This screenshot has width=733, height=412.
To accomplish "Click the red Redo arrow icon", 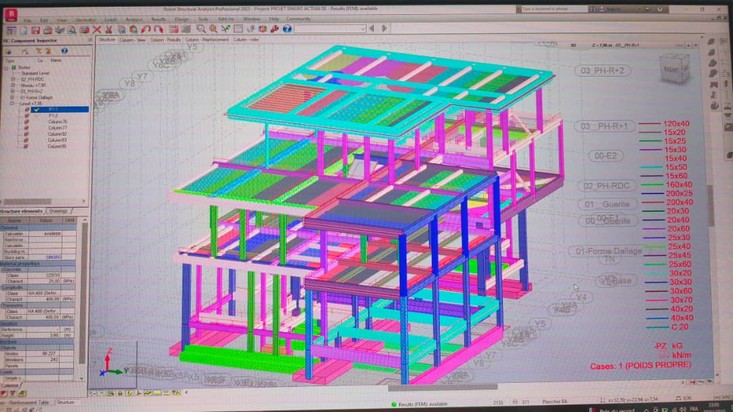I will point(158,29).
